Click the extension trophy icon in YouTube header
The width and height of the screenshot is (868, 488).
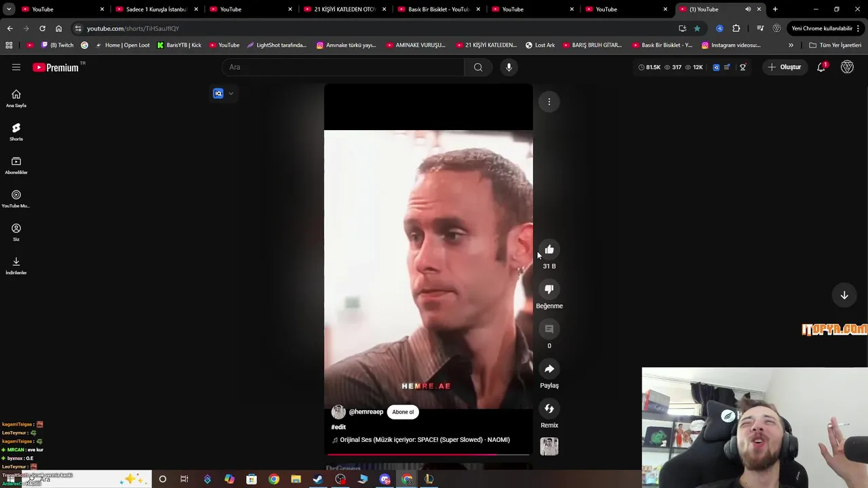743,67
